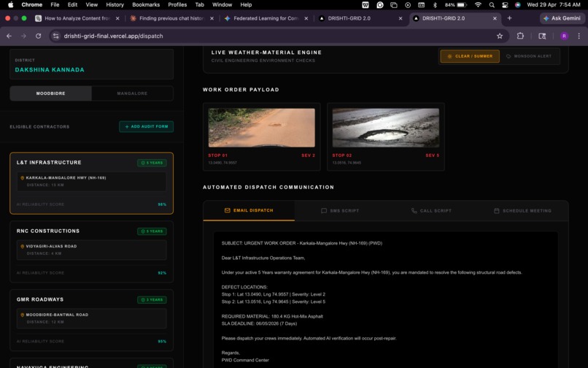The image size is (588, 368).
Task: Click the 'REQUIRED MATERIAL' line in email
Action: coord(272,317)
